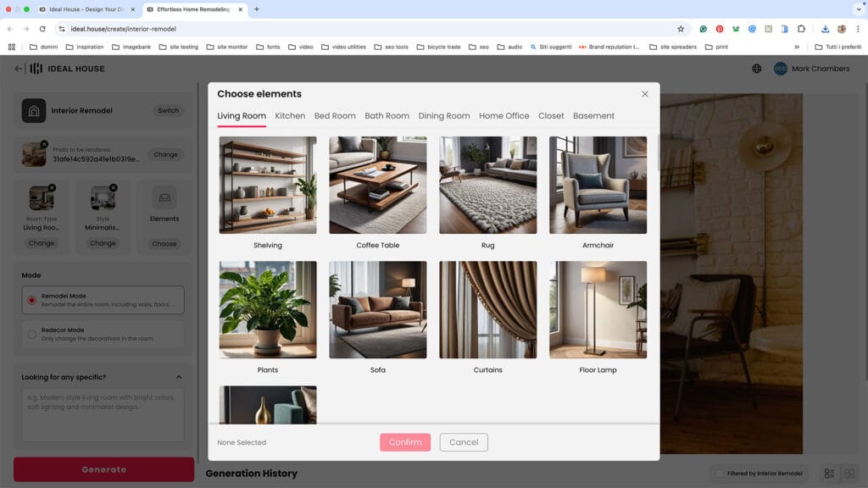Pick the Coffee Table element thumbnail

[378, 185]
